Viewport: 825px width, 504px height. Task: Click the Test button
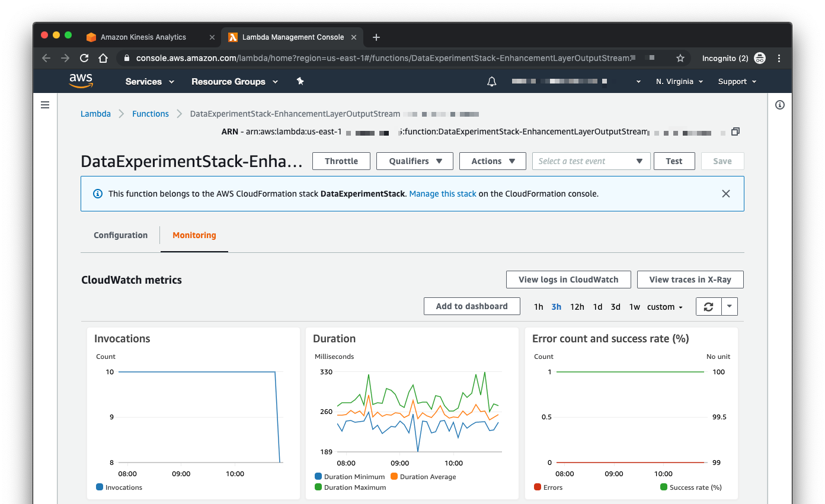click(x=674, y=161)
